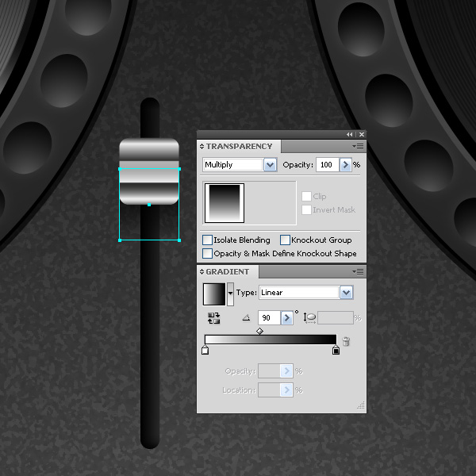The image size is (476, 476).
Task: Click the empty opacity mask area beside the thumbnail
Action: click(x=271, y=203)
